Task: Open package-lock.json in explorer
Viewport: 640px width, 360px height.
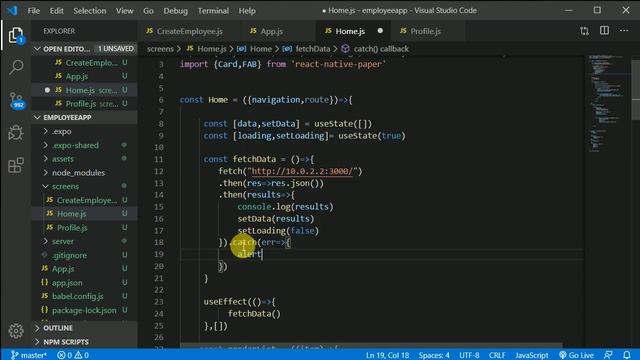Action: point(84,310)
